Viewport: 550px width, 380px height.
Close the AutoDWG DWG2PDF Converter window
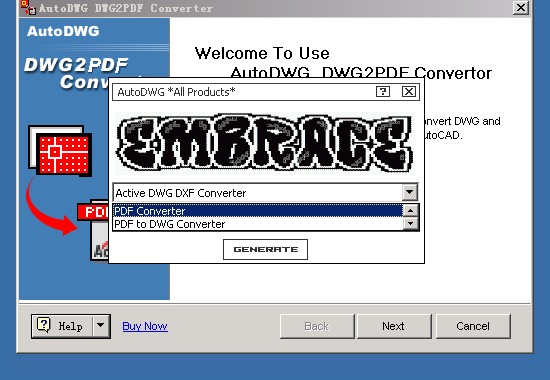pos(521,7)
